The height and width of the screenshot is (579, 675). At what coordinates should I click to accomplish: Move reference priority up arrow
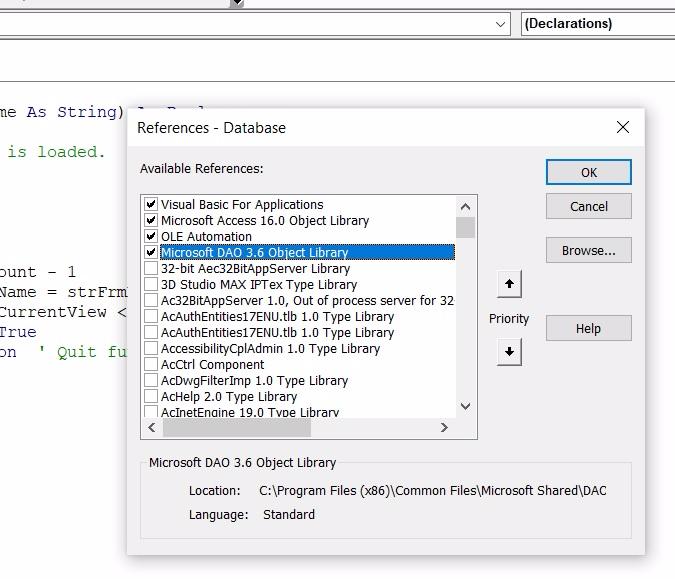(x=509, y=284)
